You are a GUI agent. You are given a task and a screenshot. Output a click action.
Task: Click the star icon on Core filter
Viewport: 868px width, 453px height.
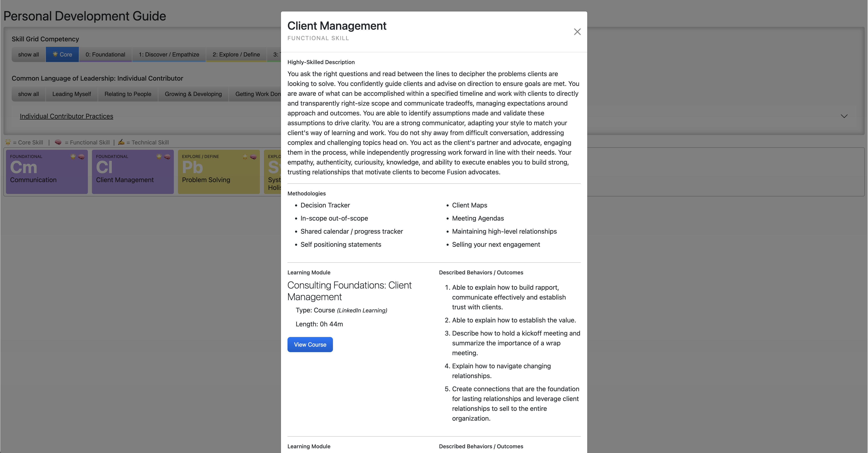55,54
